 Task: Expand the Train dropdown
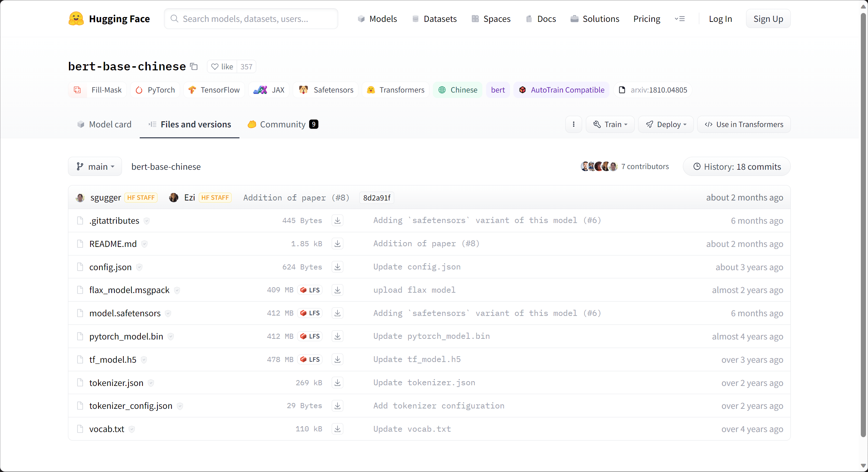point(610,124)
